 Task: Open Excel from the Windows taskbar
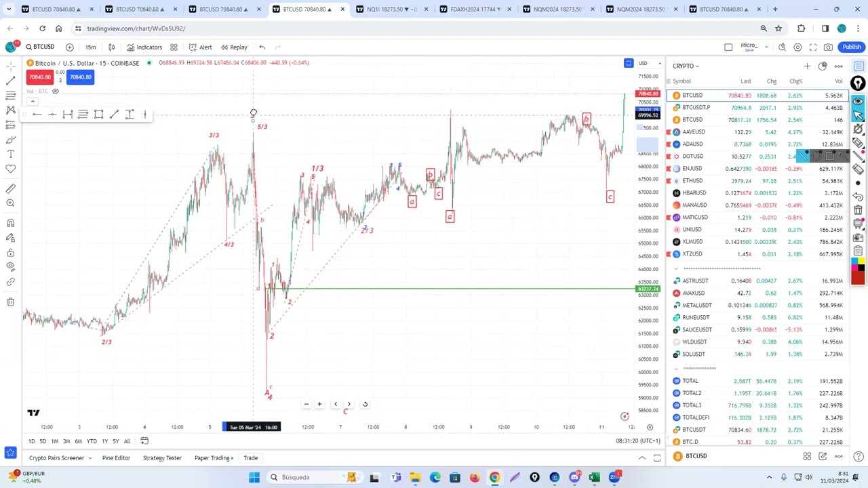594,477
